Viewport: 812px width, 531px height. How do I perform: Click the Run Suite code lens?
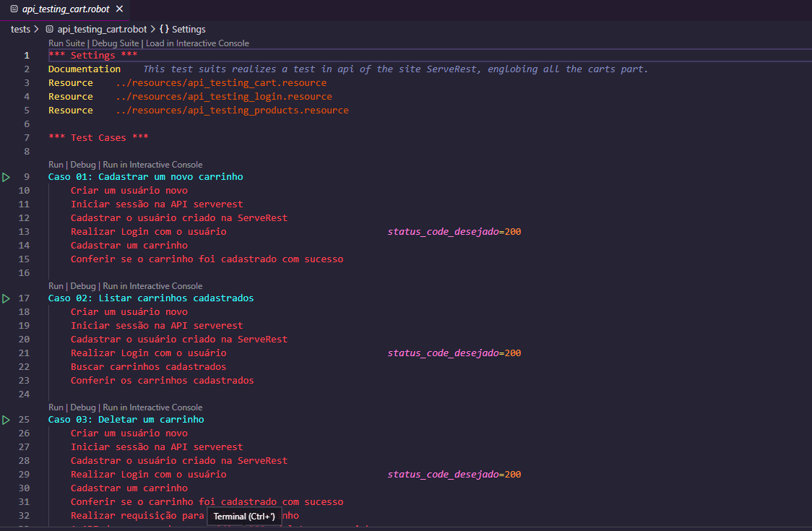pyautogui.click(x=66, y=43)
